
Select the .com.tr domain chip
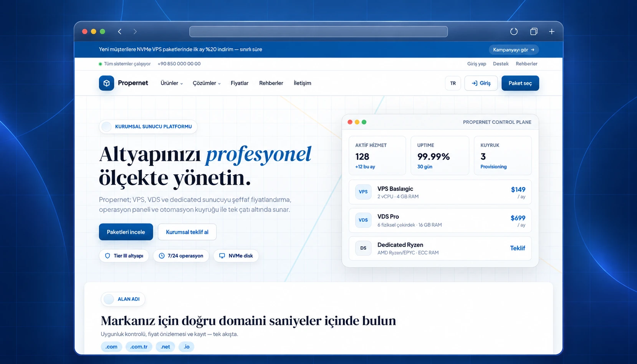(139, 347)
